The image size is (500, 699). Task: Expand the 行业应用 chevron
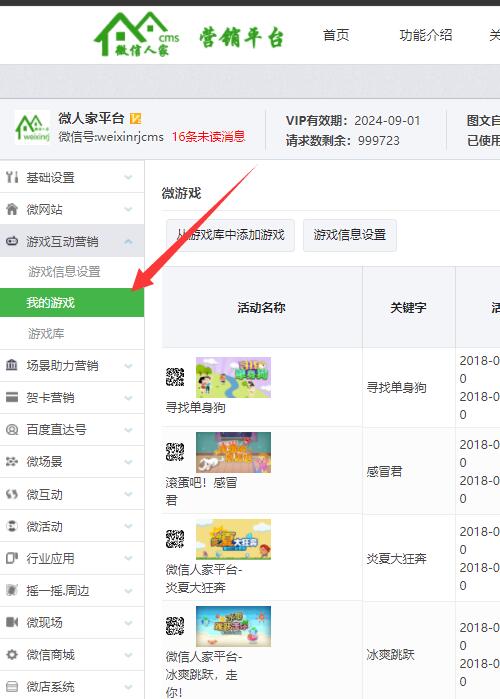coord(128,558)
